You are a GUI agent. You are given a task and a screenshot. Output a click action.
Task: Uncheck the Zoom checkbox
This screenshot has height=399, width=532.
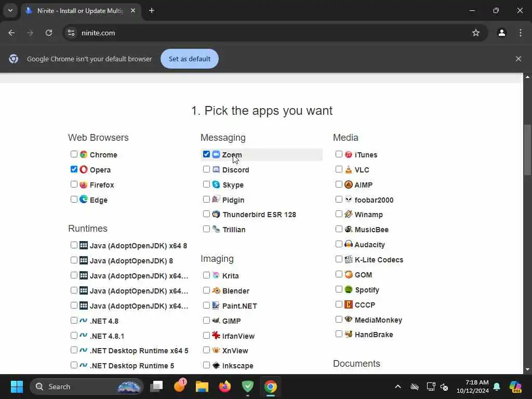206,154
